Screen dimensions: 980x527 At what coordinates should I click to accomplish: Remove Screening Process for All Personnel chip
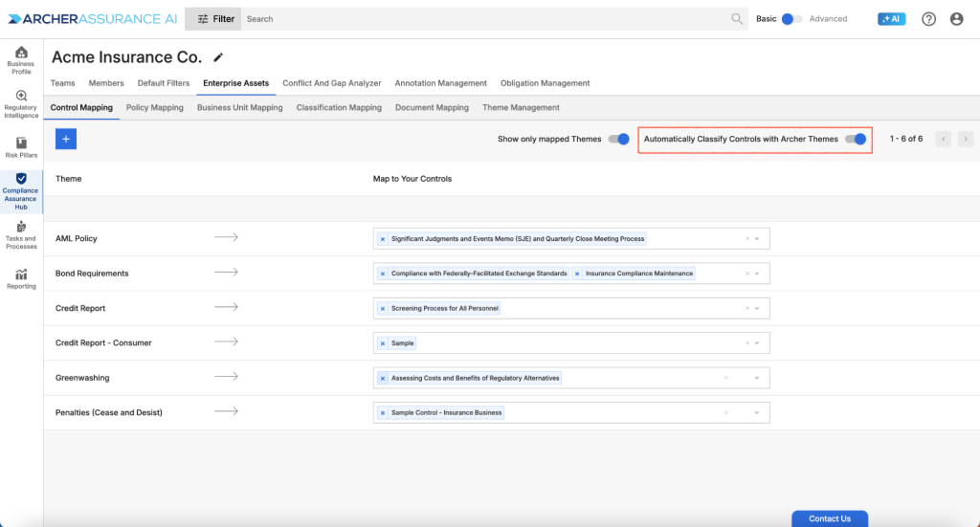tap(383, 309)
